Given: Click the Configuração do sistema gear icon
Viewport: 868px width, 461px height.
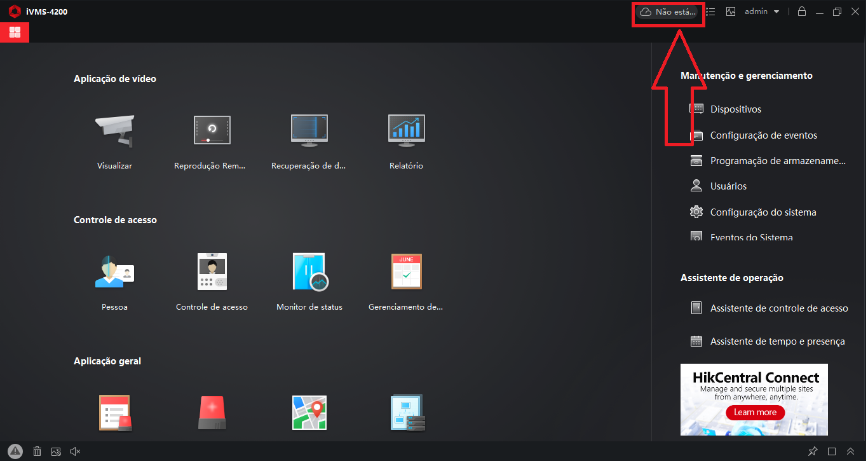Looking at the screenshot, I should click(x=696, y=212).
